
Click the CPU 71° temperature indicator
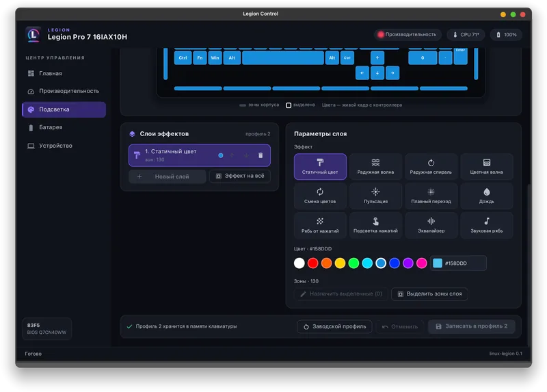pos(466,35)
